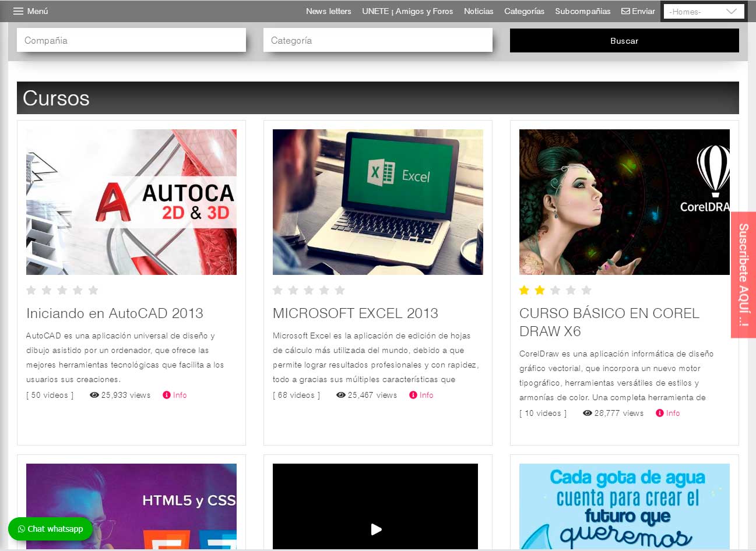Open the Suscríbete AQUÍ side tab
Screen dimensions: 756x551
pos(743,274)
